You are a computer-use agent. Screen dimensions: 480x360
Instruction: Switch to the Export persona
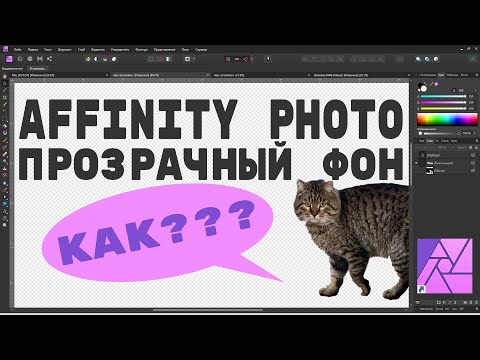tap(49, 59)
